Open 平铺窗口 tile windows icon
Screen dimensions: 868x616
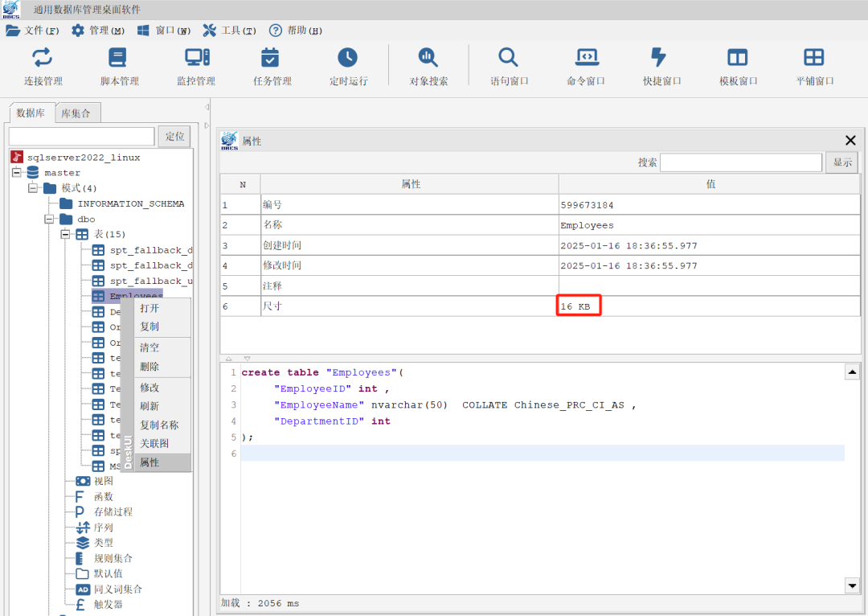pos(814,58)
